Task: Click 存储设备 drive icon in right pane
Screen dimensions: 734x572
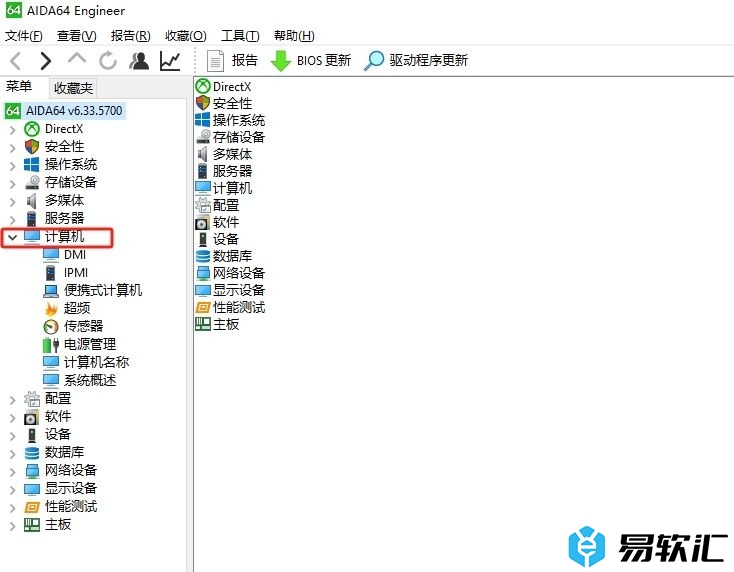Action: (203, 137)
